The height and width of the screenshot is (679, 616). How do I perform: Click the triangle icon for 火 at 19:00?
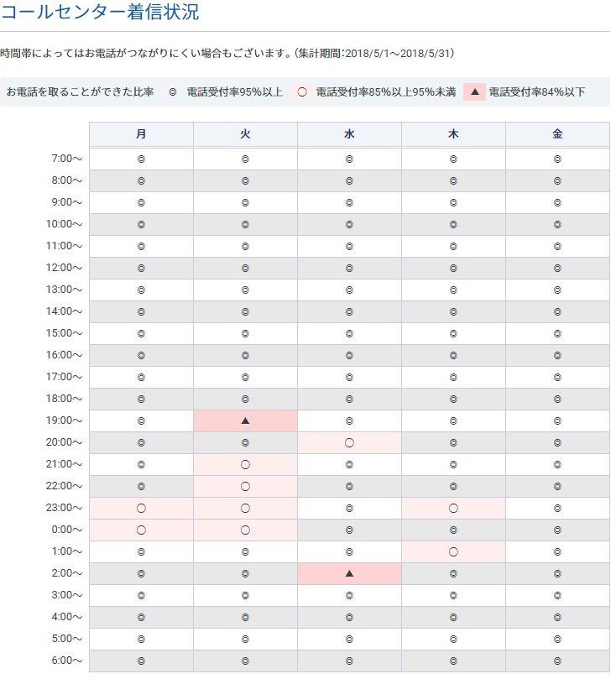click(245, 420)
